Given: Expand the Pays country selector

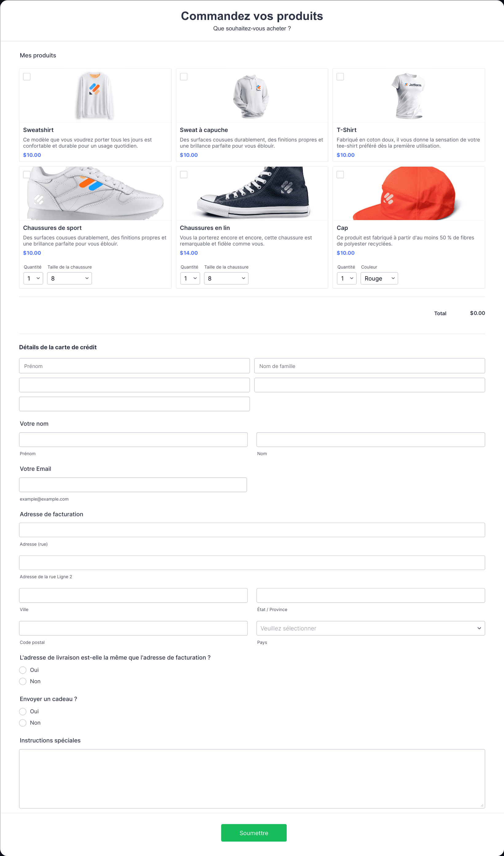Looking at the screenshot, I should click(x=370, y=628).
